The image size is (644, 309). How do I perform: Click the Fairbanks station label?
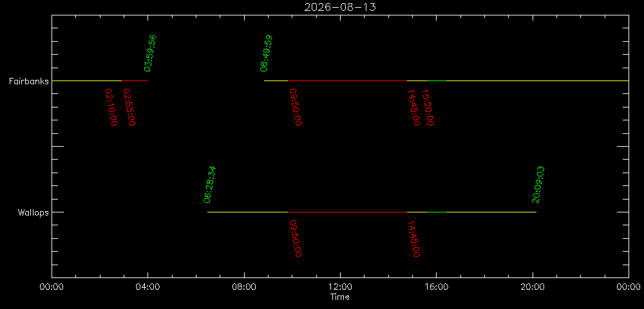(x=29, y=81)
